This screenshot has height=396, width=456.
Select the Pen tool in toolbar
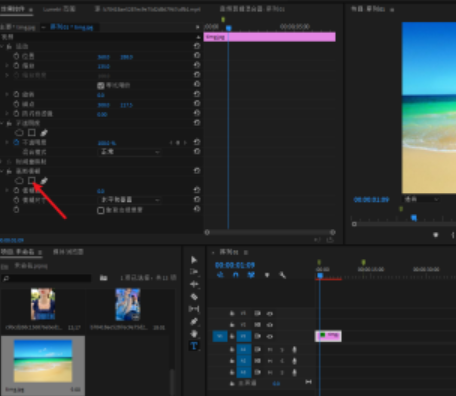(x=194, y=321)
